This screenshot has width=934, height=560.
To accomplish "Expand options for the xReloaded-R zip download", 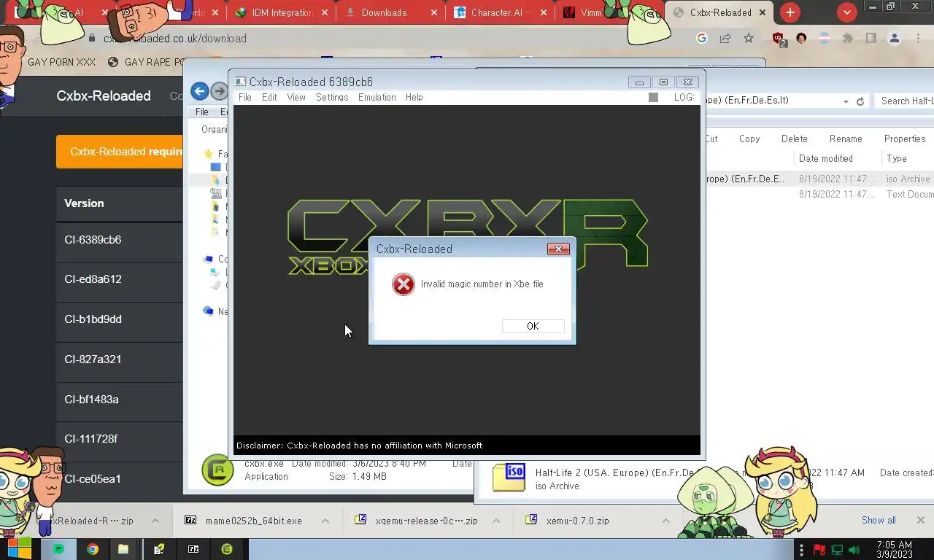I will (x=155, y=521).
